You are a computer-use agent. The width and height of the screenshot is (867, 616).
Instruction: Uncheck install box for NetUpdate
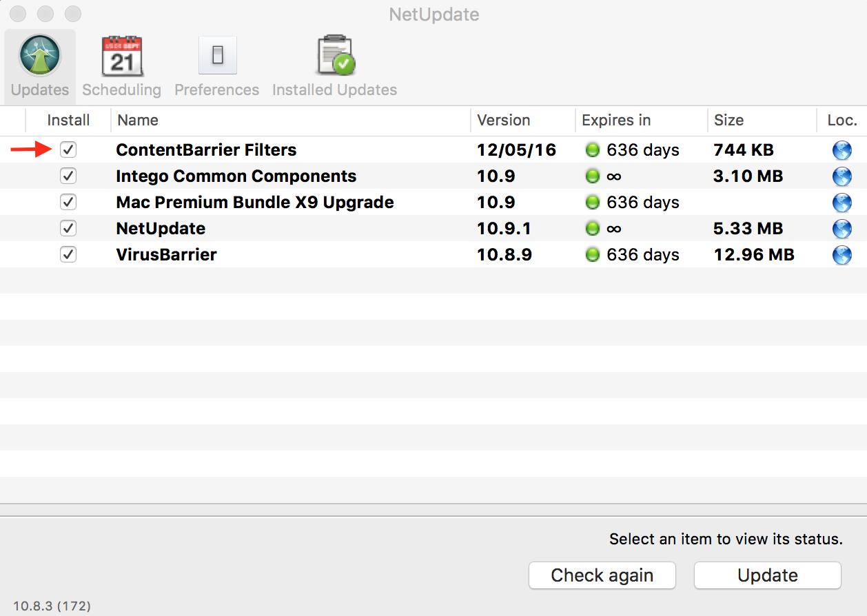click(x=68, y=228)
